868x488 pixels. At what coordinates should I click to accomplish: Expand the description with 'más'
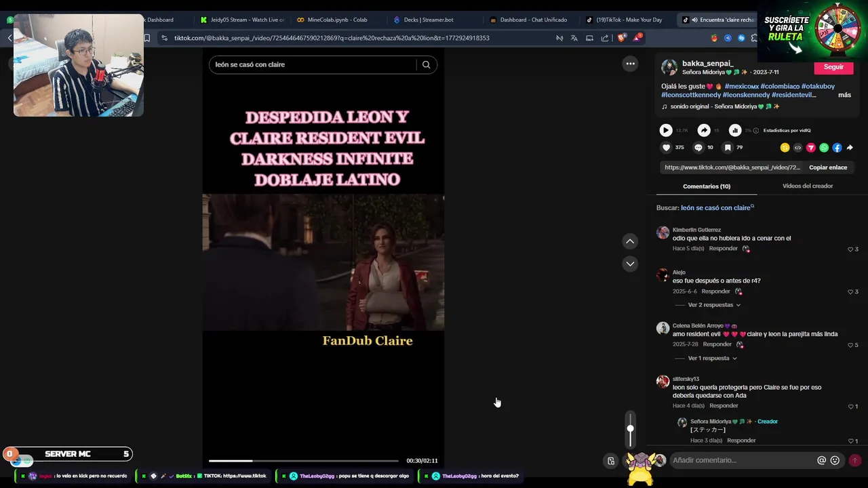[x=844, y=95]
